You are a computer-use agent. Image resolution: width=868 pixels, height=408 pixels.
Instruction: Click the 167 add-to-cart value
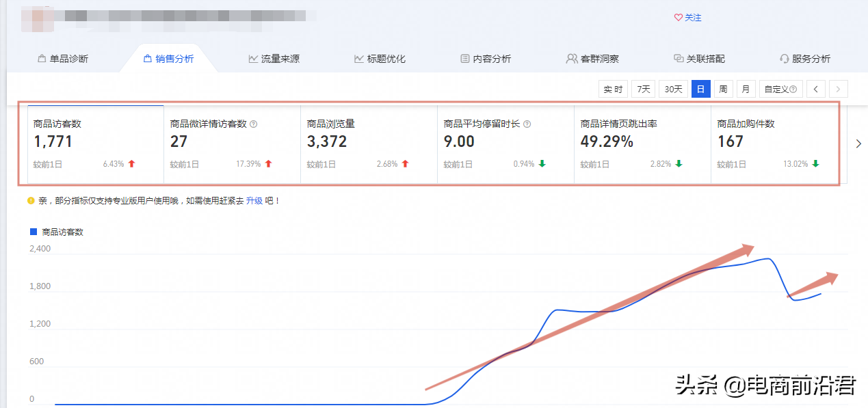click(731, 142)
